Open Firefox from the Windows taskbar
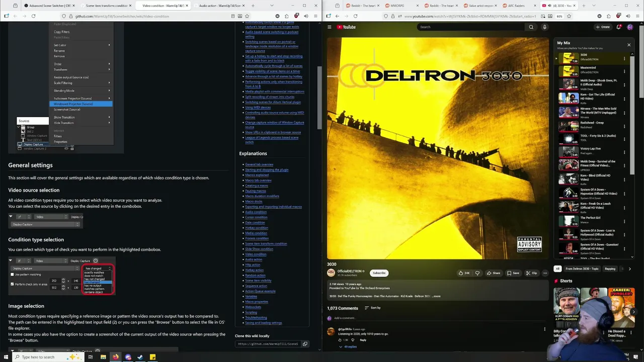Screen dimensions: 644x362 coord(115,357)
